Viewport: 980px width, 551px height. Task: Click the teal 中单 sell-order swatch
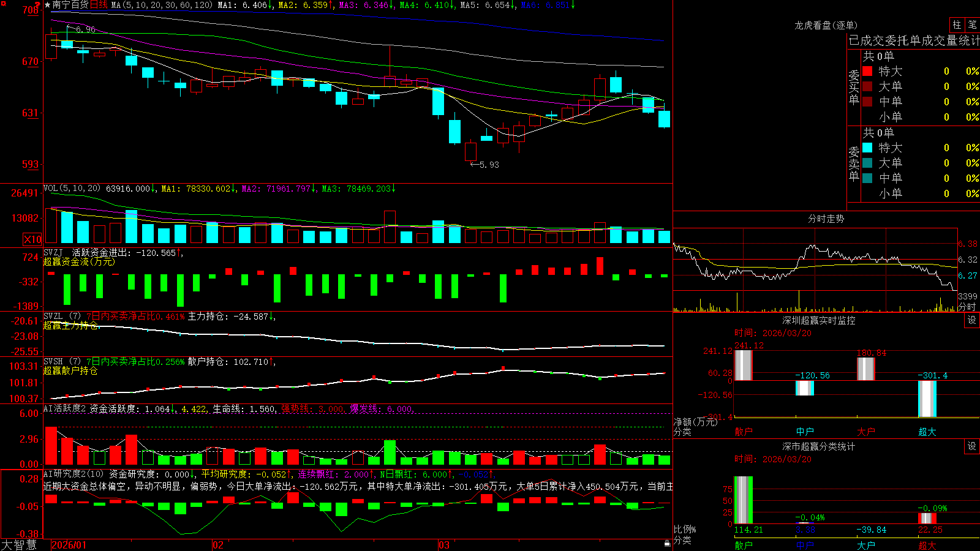(867, 178)
